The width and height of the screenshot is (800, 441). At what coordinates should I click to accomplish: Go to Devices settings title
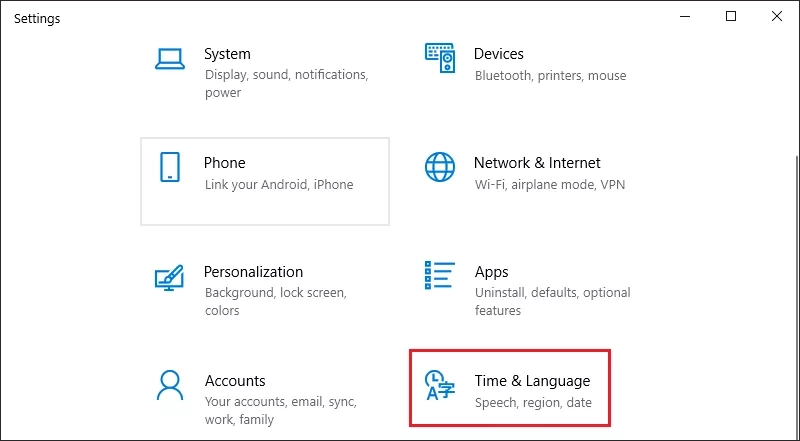[498, 54]
